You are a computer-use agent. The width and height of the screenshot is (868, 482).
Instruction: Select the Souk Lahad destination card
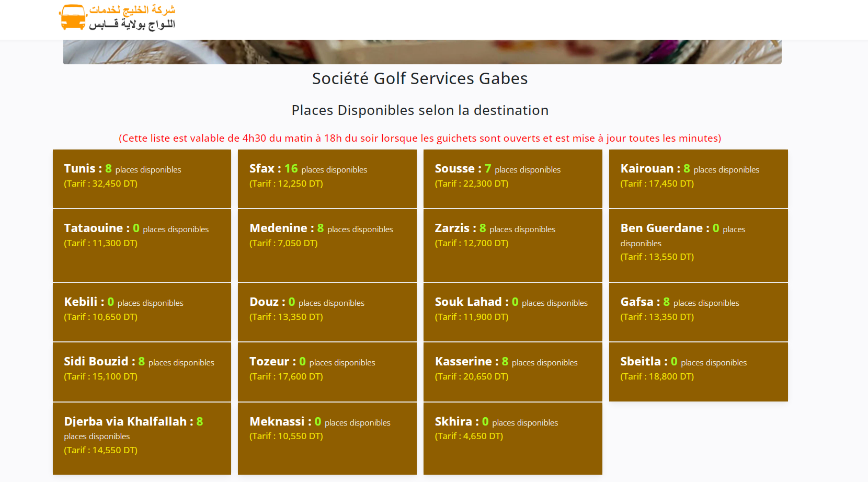tap(512, 312)
